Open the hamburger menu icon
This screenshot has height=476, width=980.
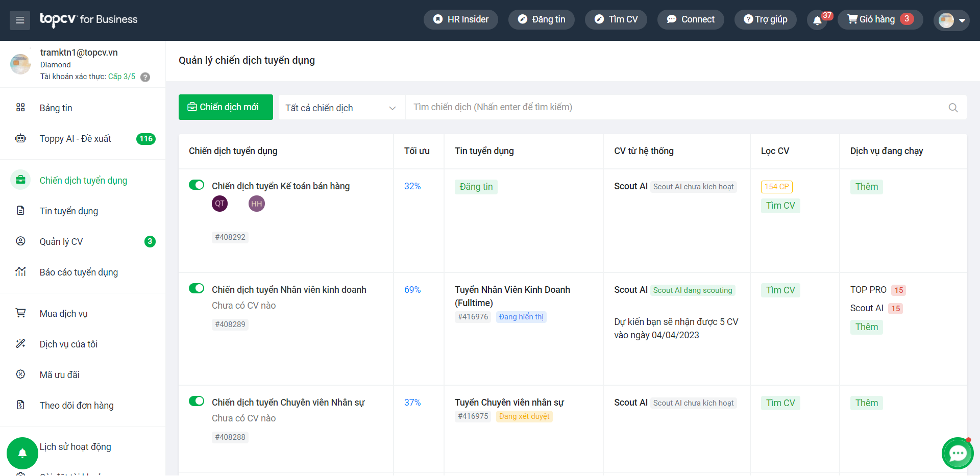pyautogui.click(x=20, y=20)
